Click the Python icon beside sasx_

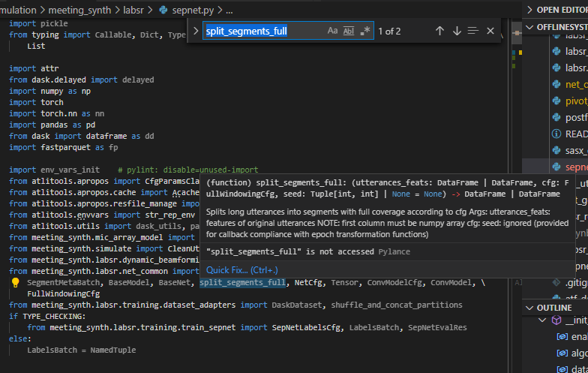[x=556, y=150]
